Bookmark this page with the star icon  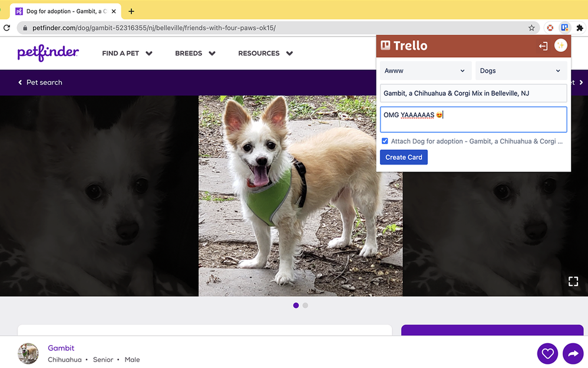[531, 28]
